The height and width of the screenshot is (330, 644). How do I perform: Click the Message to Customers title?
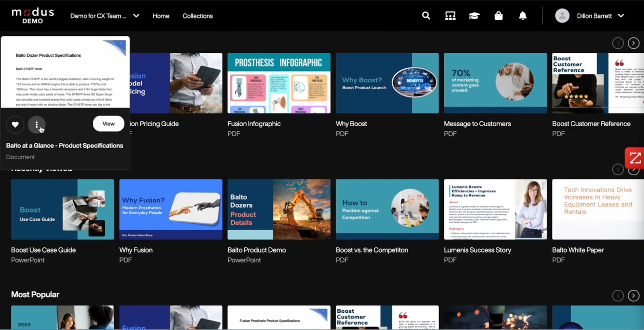(x=477, y=124)
